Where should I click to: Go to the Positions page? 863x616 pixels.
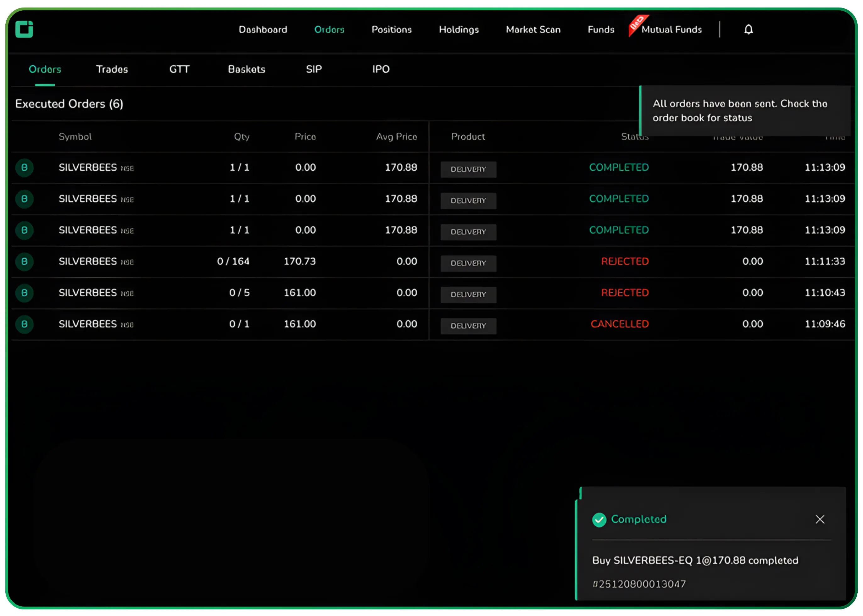(391, 30)
